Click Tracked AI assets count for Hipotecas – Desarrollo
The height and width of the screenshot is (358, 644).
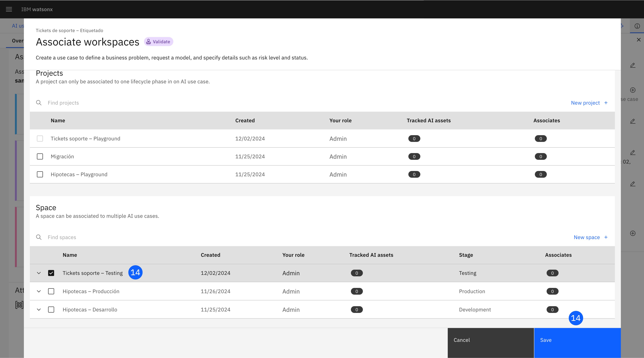click(x=357, y=310)
